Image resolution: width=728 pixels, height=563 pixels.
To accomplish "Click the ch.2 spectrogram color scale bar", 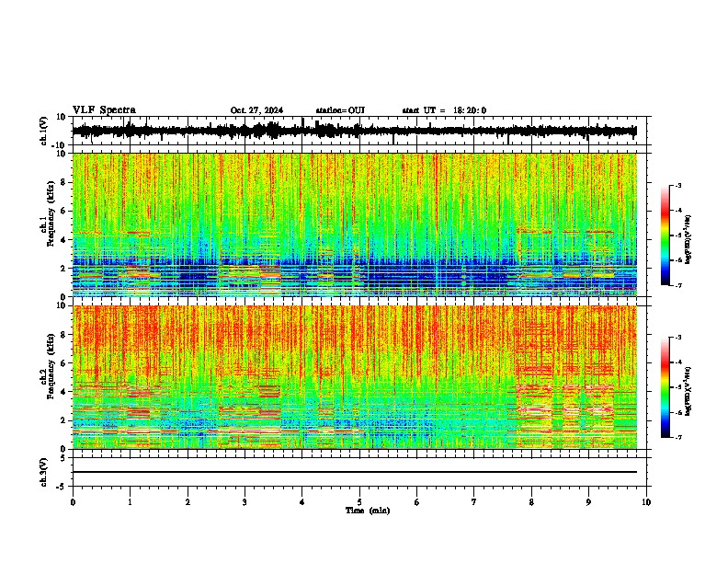I will (x=665, y=387).
